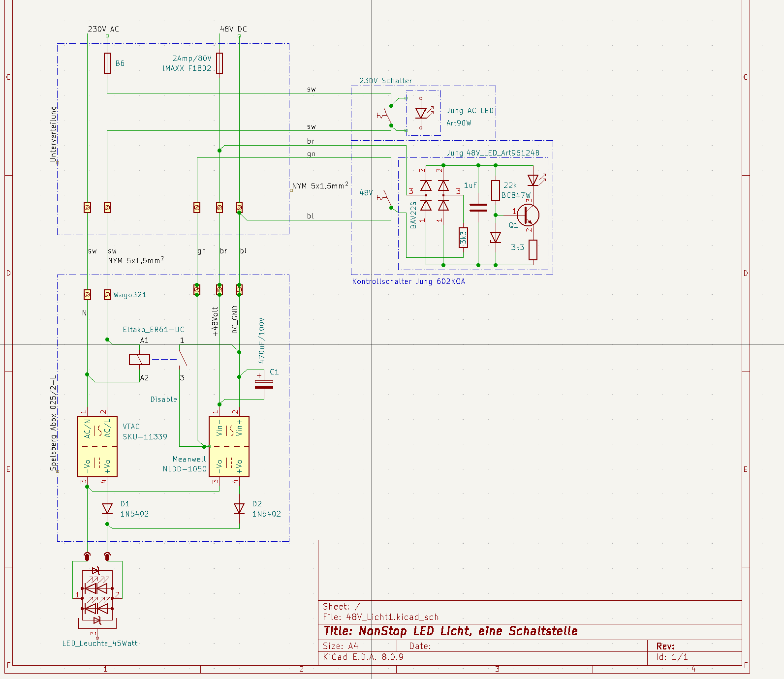Select the Kontrollschalter Jung 602KOA text

[x=408, y=281]
